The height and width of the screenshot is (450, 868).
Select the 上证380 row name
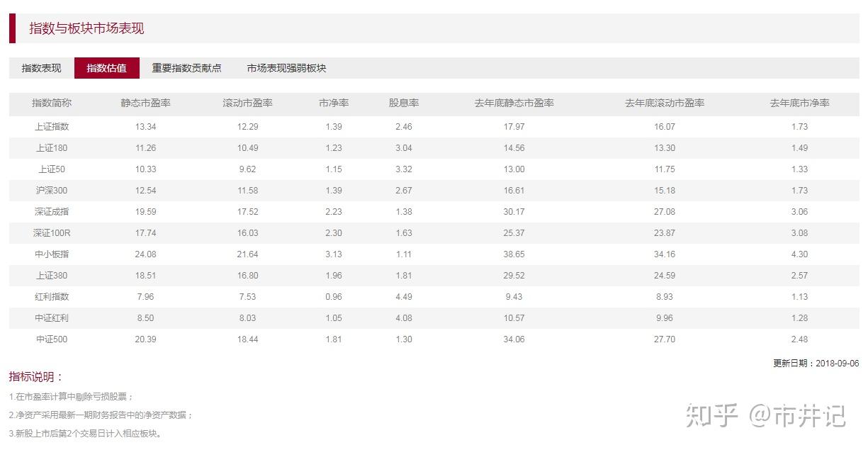52,276
